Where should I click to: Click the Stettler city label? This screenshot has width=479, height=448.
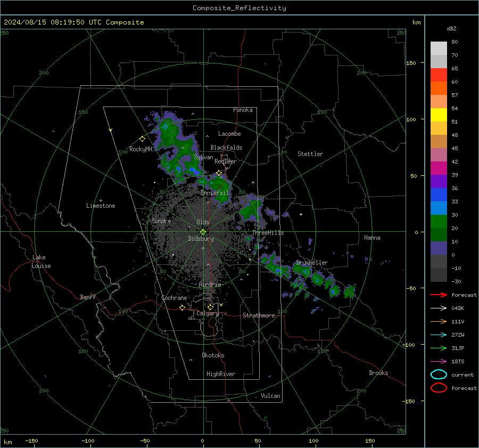(310, 154)
